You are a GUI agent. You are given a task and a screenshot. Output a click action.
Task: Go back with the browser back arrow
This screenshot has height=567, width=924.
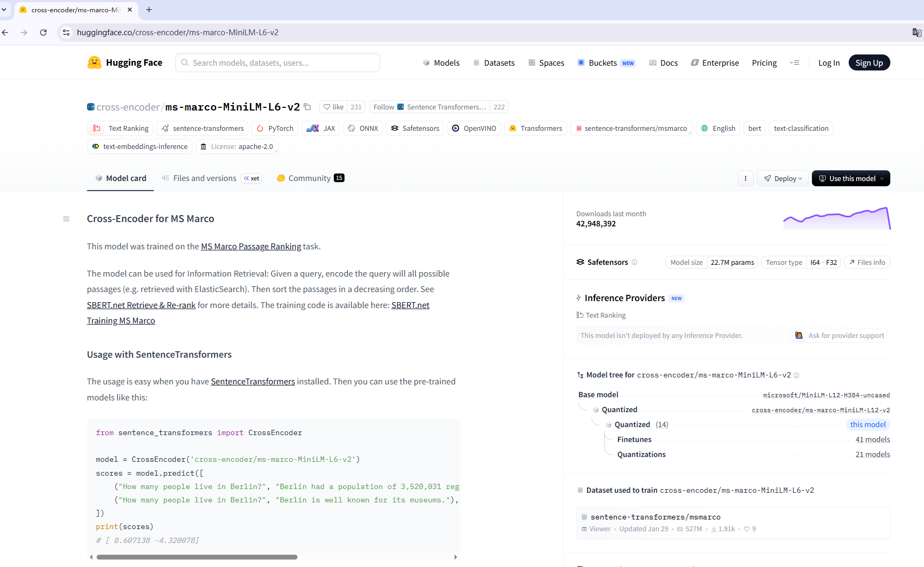point(5,33)
